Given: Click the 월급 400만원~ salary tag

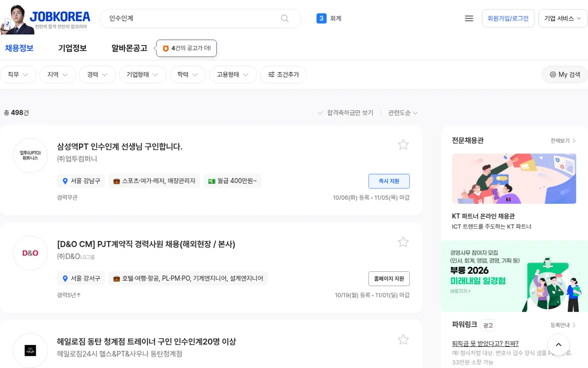Looking at the screenshot, I should click(232, 181).
